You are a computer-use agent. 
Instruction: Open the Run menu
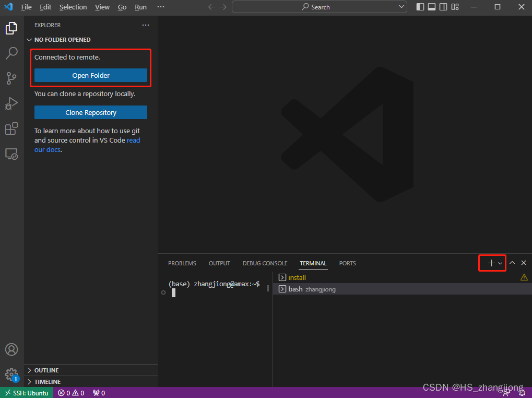[x=141, y=7]
